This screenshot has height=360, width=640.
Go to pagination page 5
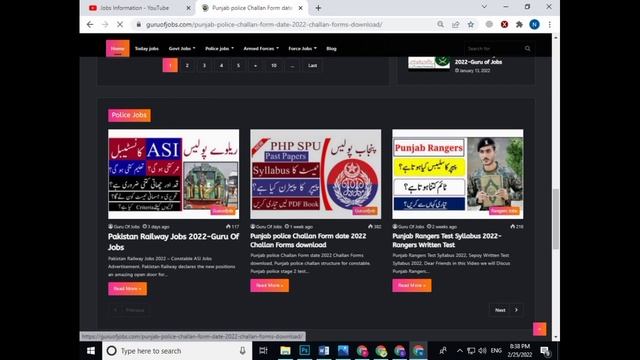click(x=238, y=65)
